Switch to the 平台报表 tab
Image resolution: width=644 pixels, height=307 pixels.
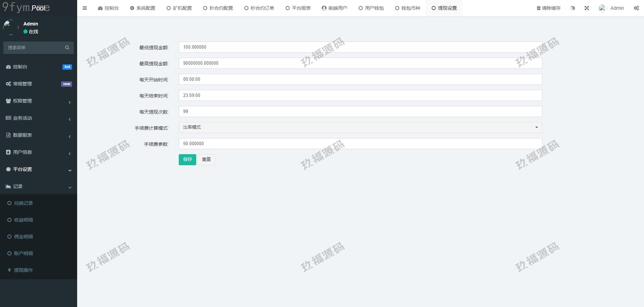point(298,8)
